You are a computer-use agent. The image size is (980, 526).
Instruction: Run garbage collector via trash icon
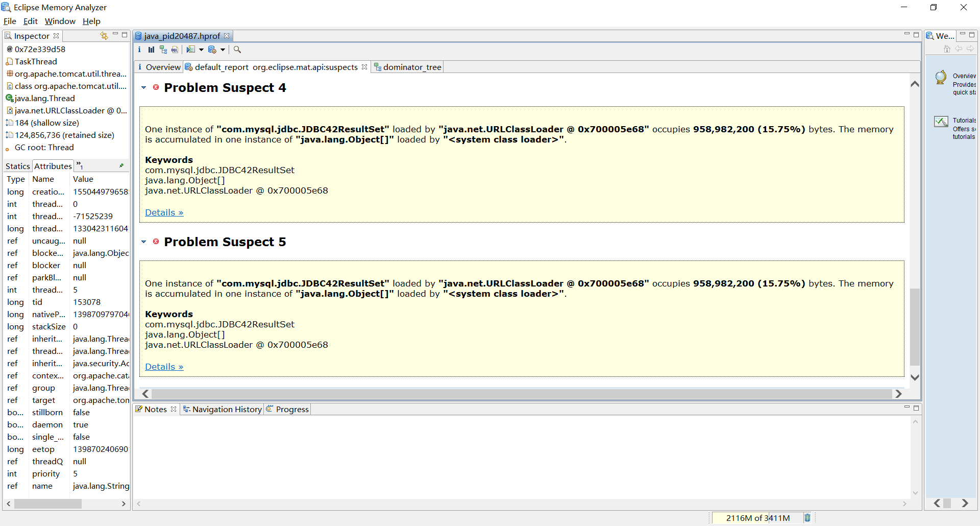pos(807,518)
